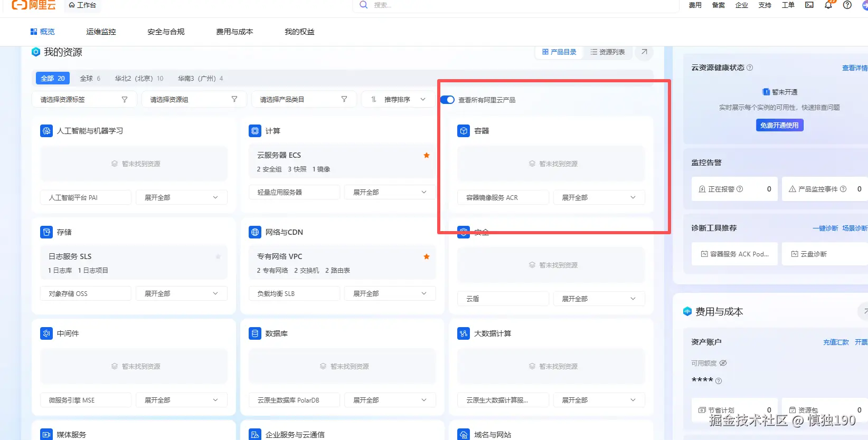868x440 pixels.
Task: Toggle the 查看所有阿里云产品 switch
Action: pyautogui.click(x=447, y=100)
